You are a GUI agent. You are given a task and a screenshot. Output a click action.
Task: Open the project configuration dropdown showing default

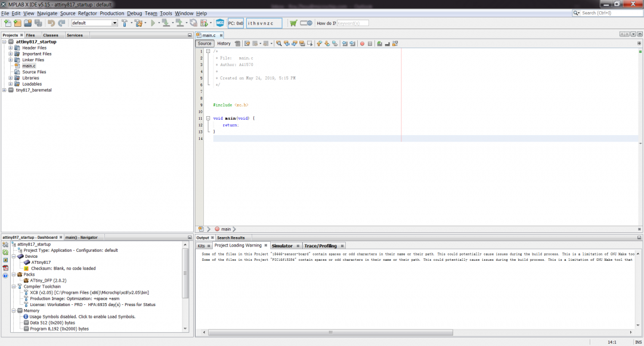pyautogui.click(x=94, y=23)
